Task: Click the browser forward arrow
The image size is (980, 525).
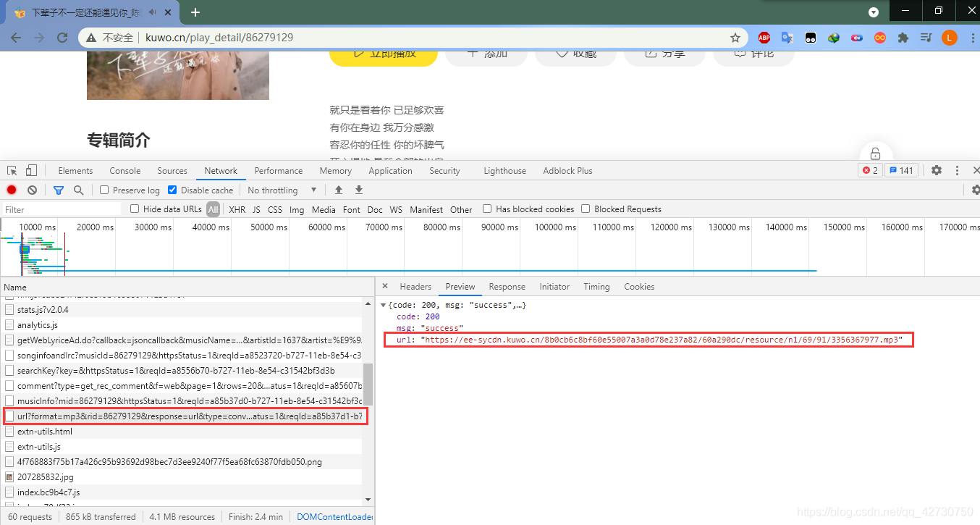Action: [39, 38]
